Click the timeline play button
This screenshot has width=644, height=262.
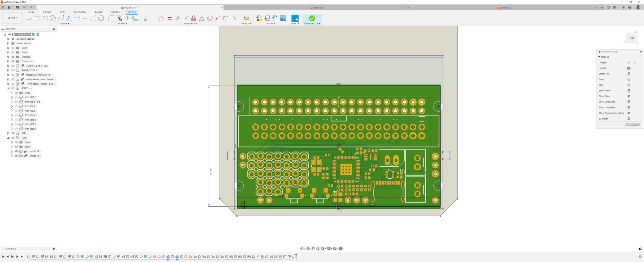coord(13,257)
